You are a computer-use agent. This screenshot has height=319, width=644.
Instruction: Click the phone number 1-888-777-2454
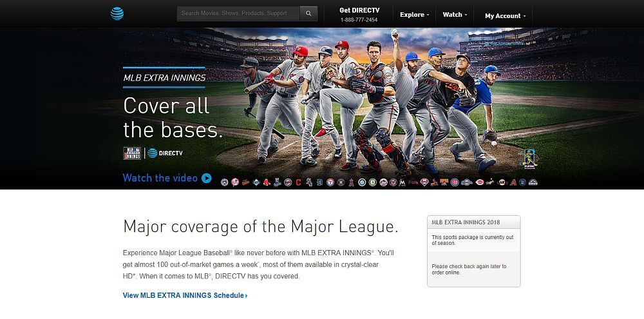click(x=359, y=20)
